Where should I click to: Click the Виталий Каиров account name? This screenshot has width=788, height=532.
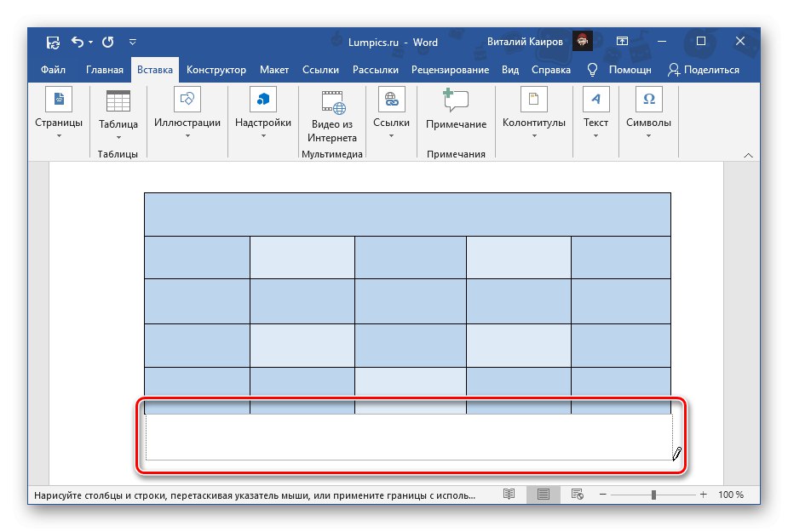pos(525,42)
